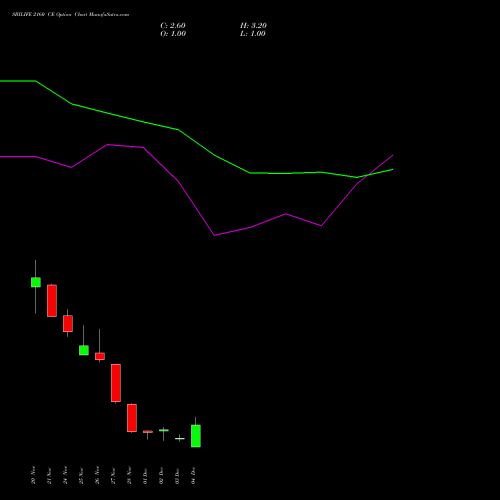
Task: Click the 24 Nov date label
Action: (x=65, y=475)
